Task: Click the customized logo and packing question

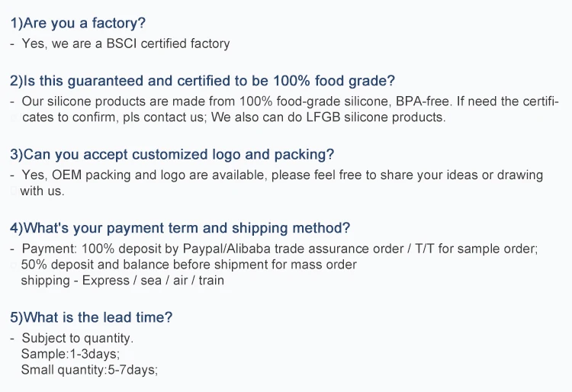Action: pos(172,154)
